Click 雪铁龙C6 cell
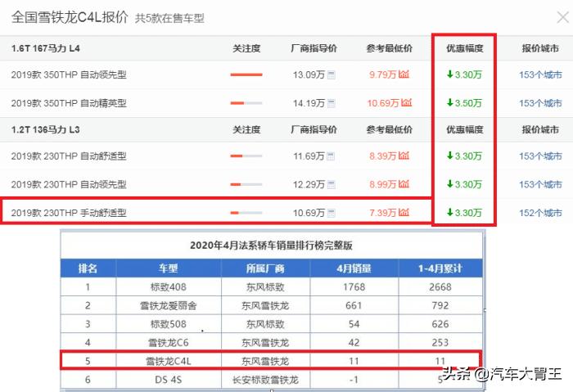This screenshot has height=392, width=573. 169,343
